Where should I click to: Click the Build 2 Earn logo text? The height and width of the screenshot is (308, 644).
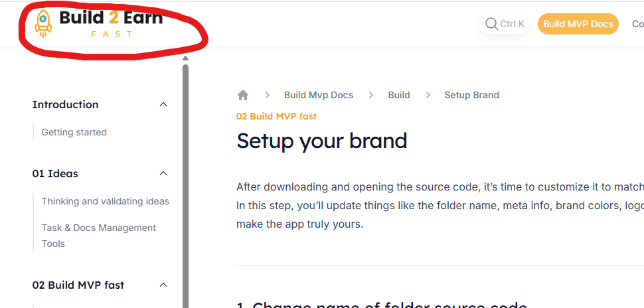pos(111,18)
